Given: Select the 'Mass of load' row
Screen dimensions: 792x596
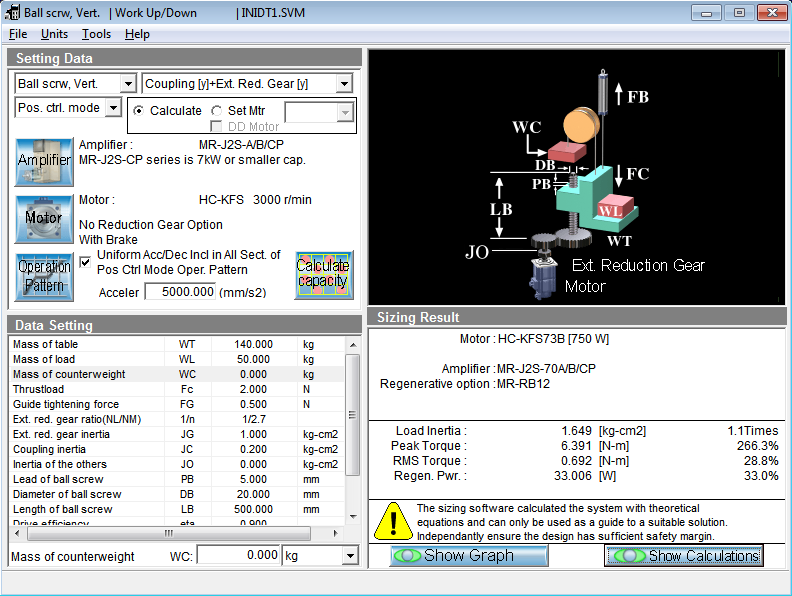Looking at the screenshot, I should [177, 359].
